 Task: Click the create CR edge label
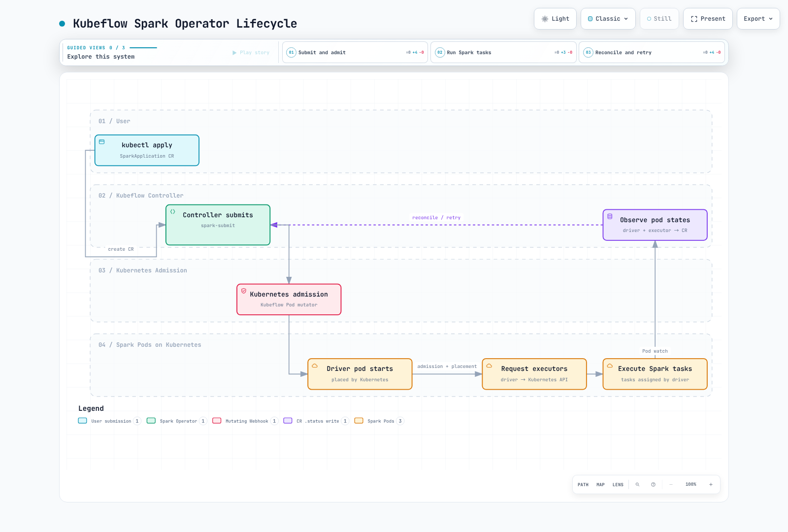(121, 249)
